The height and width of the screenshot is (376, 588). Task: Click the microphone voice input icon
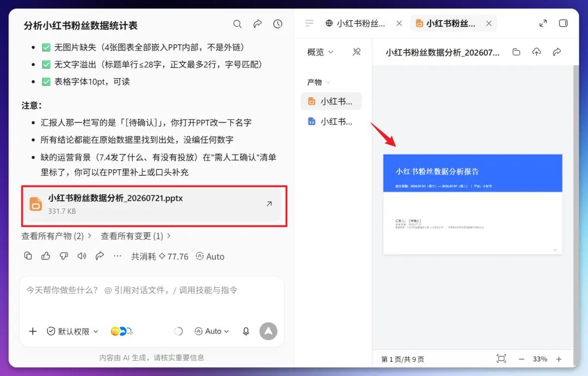coord(246,331)
